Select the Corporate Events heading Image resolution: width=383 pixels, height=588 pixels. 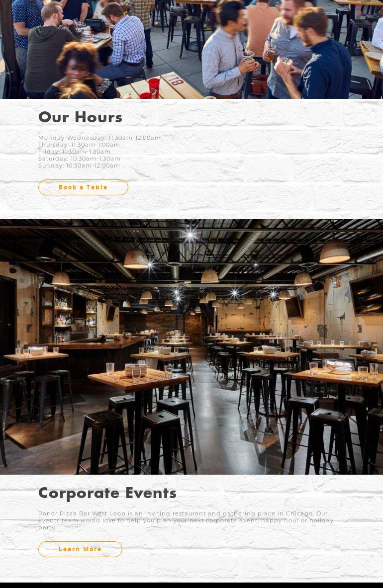(x=107, y=493)
